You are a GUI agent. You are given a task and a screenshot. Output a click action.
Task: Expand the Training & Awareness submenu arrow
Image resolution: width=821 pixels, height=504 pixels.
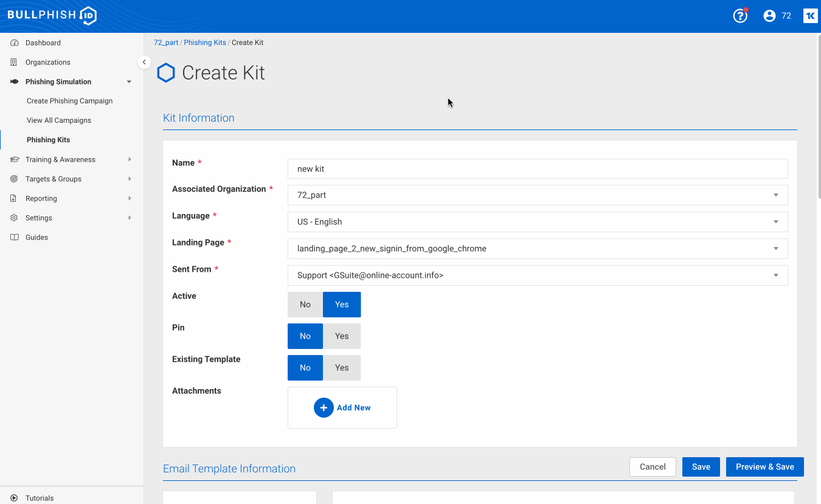point(130,160)
